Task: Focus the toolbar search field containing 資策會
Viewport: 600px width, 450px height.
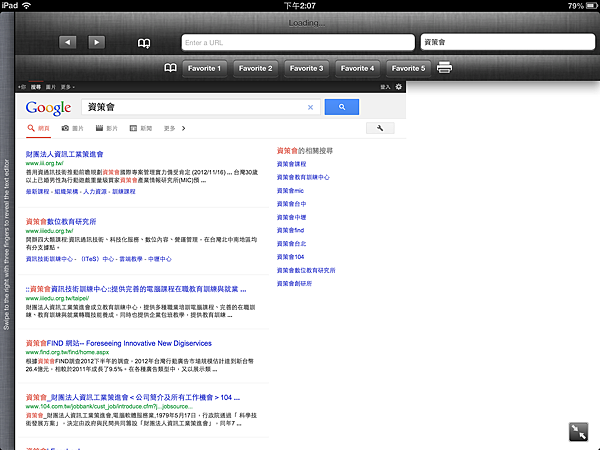Action: pos(508,42)
